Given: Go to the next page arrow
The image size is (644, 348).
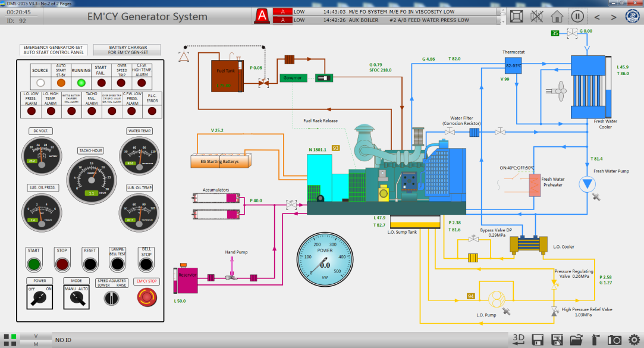Looking at the screenshot, I should pyautogui.click(x=613, y=17).
